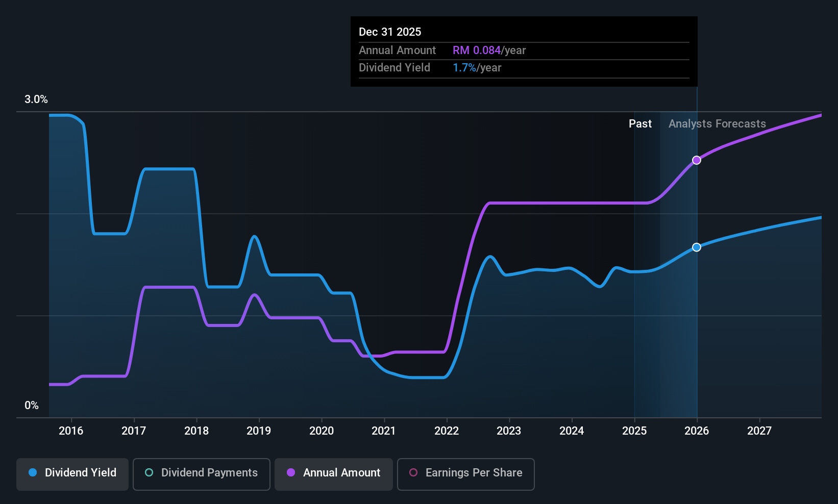Click the 1.7%/year tooltip value

coord(477,68)
